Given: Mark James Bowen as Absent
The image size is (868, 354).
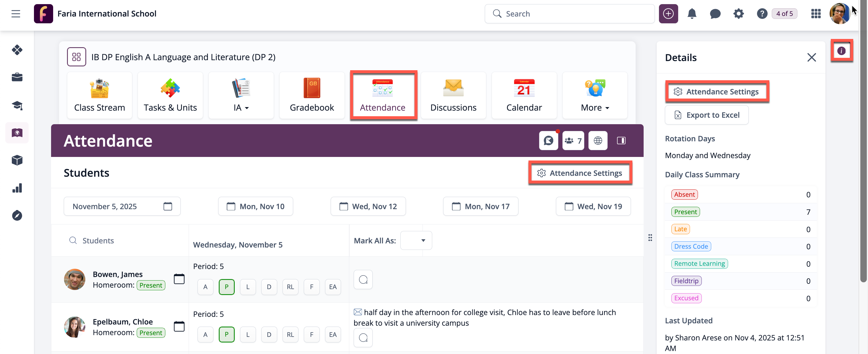Looking at the screenshot, I should coord(205,287).
